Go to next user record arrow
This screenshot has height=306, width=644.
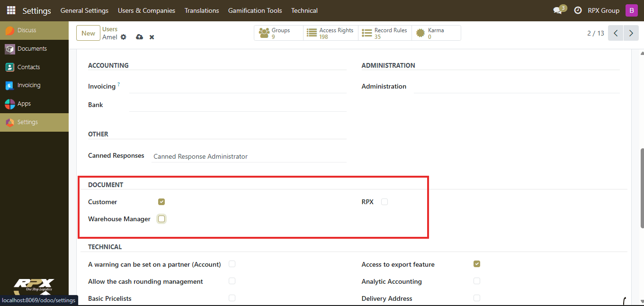631,33
